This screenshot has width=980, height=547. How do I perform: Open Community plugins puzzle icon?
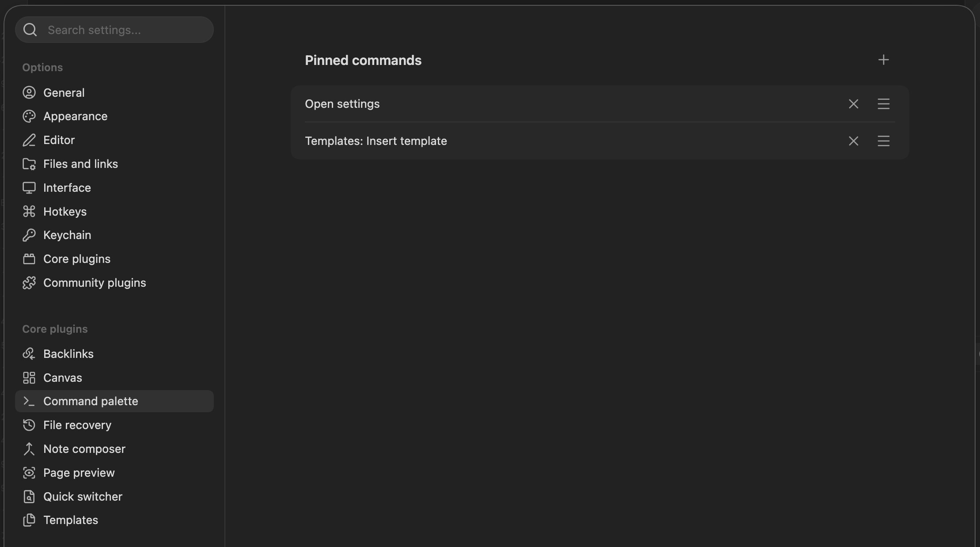click(29, 283)
